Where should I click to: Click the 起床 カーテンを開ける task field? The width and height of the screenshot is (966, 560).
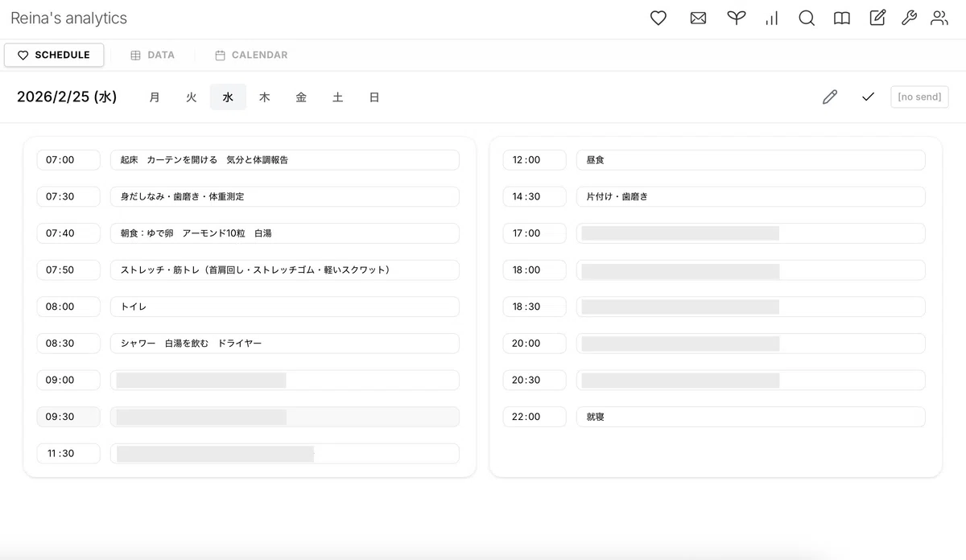(x=285, y=160)
